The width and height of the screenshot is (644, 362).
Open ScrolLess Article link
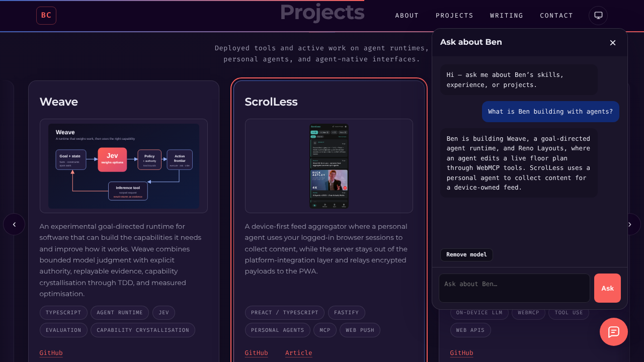coord(299,353)
